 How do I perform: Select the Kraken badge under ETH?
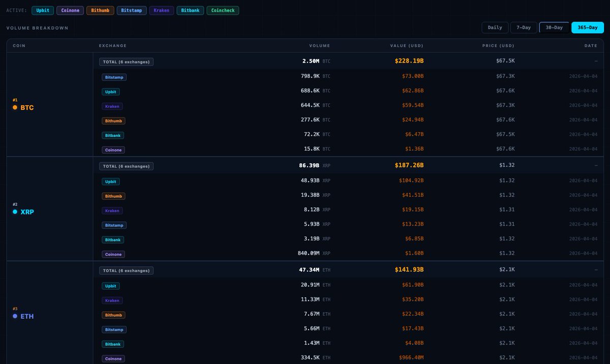pyautogui.click(x=112, y=300)
